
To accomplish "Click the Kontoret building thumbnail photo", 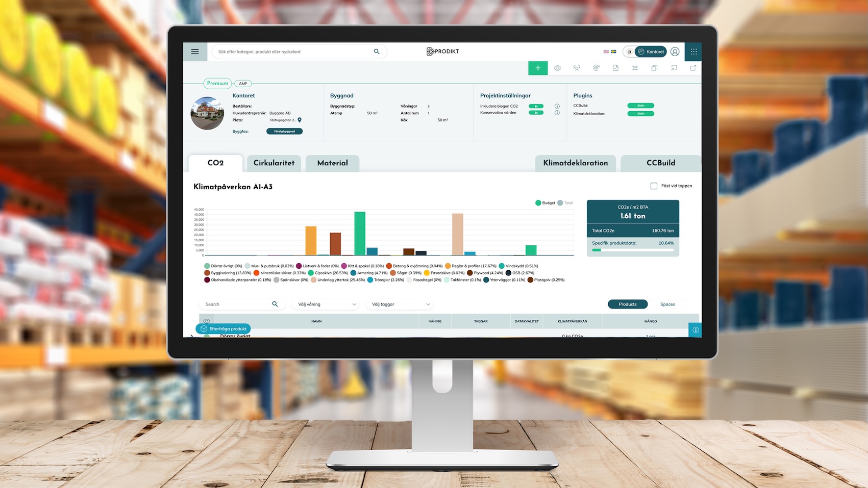I will (207, 113).
